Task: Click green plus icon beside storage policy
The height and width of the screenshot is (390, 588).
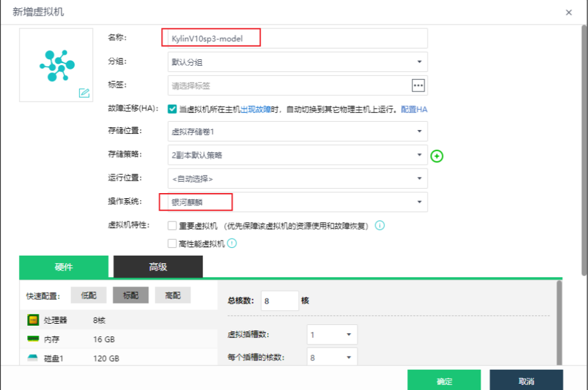Action: click(437, 155)
